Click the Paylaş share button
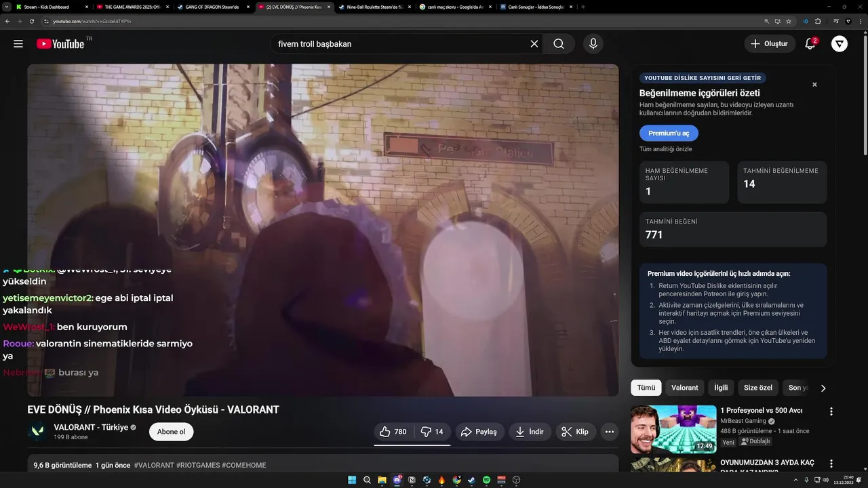Viewport: 868px width, 488px height. click(x=479, y=432)
